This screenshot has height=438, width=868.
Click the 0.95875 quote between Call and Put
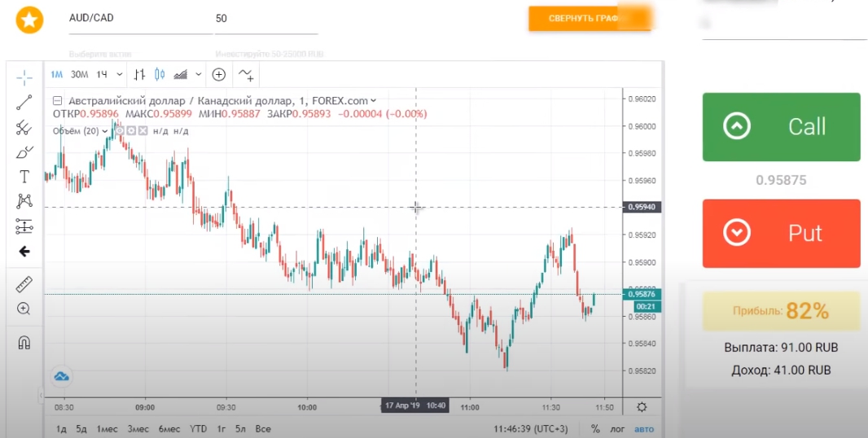tap(781, 181)
